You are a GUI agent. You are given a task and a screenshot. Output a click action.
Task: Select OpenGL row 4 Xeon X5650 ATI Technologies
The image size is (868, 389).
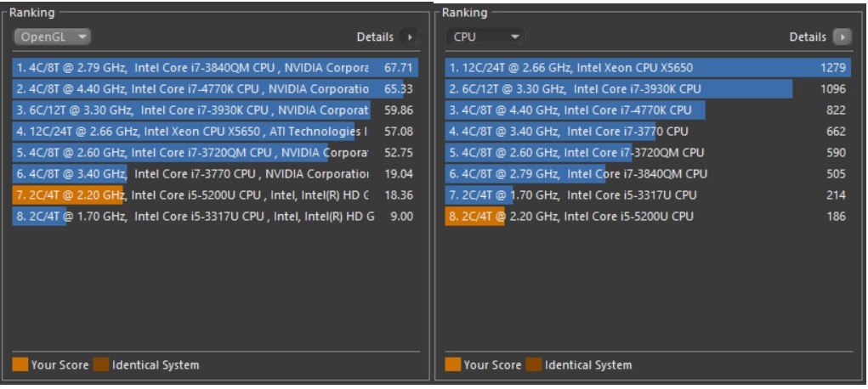(215, 132)
